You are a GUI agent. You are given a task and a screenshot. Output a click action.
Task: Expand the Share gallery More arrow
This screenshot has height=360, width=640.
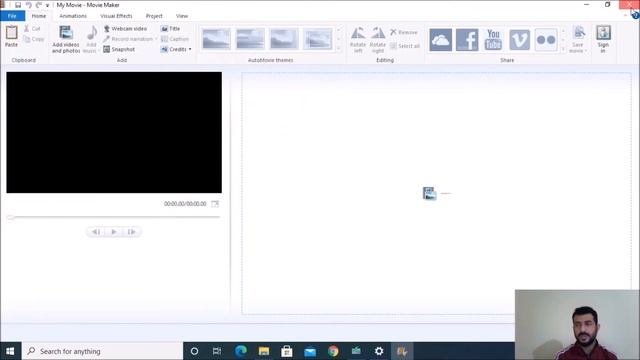[x=563, y=49]
